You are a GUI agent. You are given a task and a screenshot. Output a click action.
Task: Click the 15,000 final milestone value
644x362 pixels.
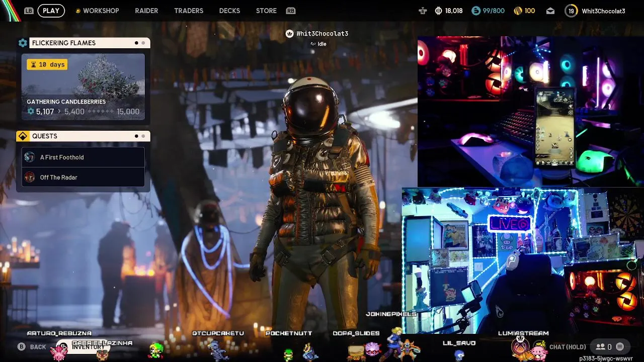point(128,112)
